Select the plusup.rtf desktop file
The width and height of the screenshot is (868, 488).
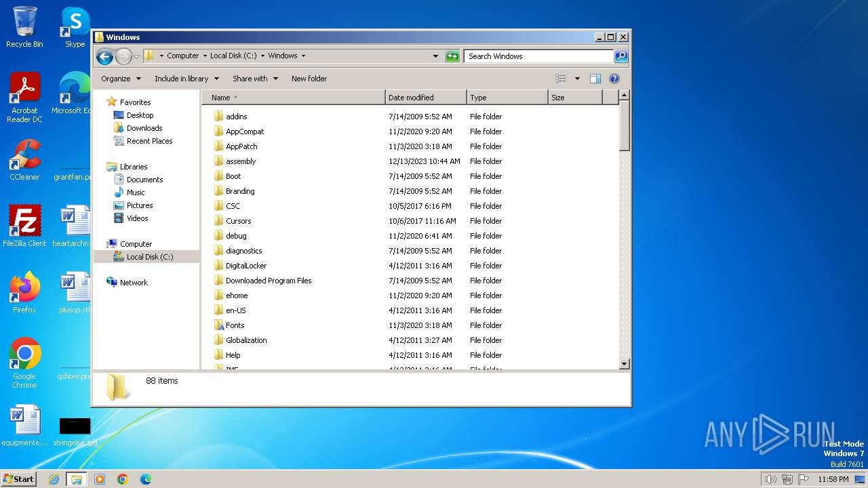pyautogui.click(x=75, y=293)
